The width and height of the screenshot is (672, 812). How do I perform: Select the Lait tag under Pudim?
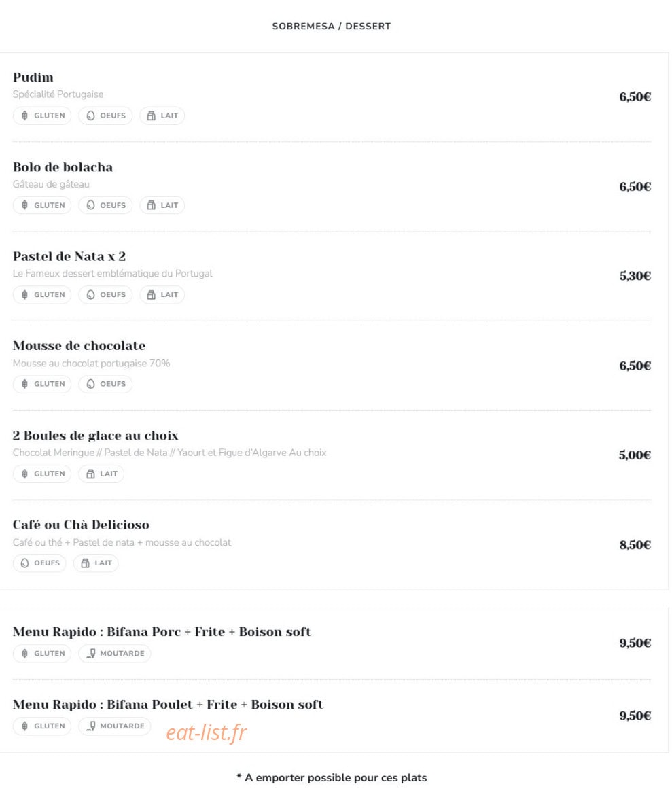pos(162,116)
